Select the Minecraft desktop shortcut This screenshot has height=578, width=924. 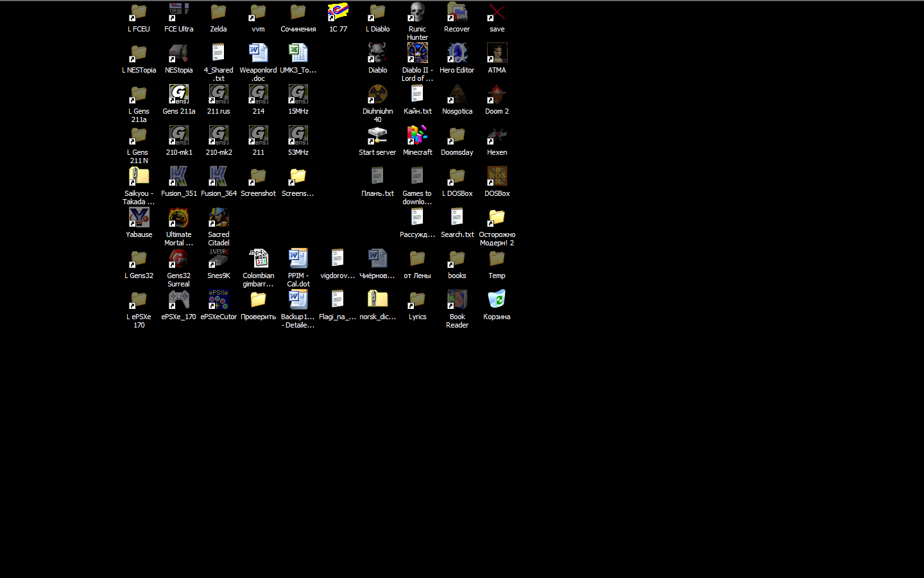coord(417,136)
